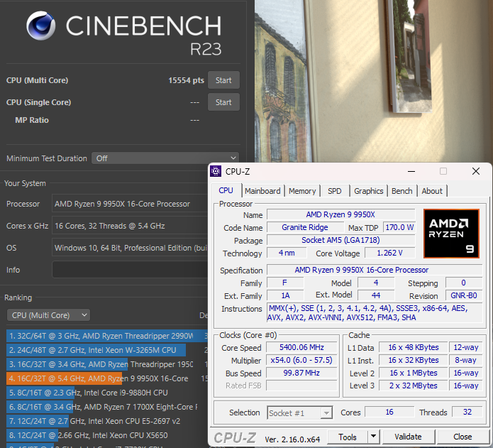Click the Package value Socket AM5
Viewport: 493px width, 448px height.
[x=340, y=240]
